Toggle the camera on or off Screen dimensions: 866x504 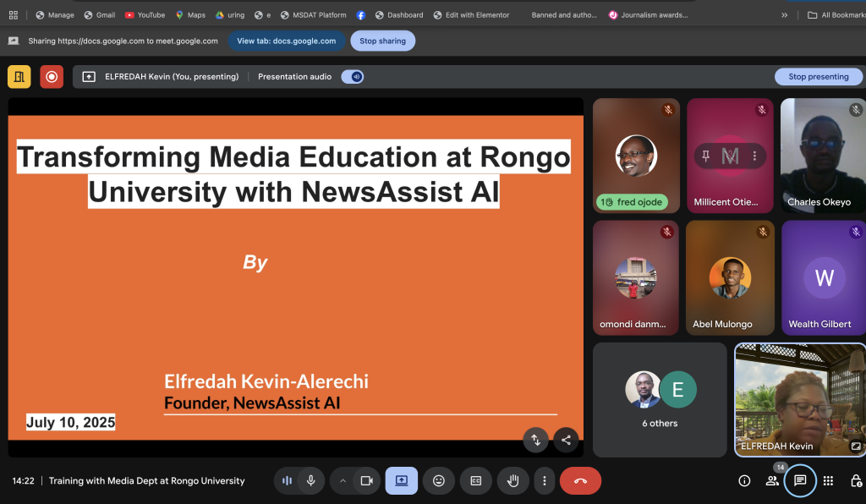coord(367,481)
